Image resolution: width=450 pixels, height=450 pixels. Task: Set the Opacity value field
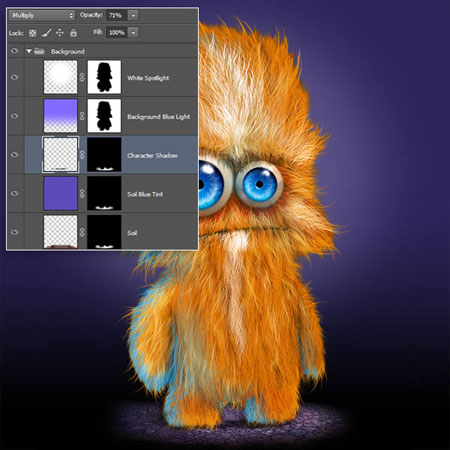tap(117, 15)
